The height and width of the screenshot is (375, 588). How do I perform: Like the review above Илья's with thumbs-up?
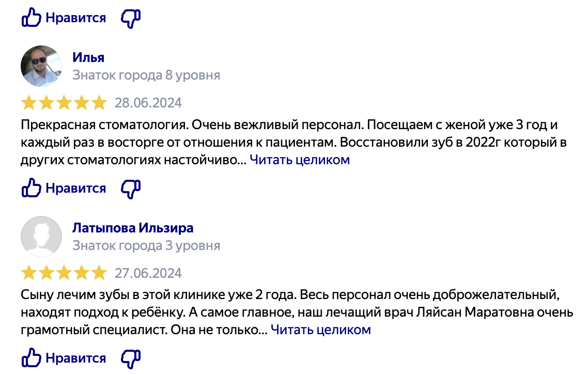click(x=30, y=19)
